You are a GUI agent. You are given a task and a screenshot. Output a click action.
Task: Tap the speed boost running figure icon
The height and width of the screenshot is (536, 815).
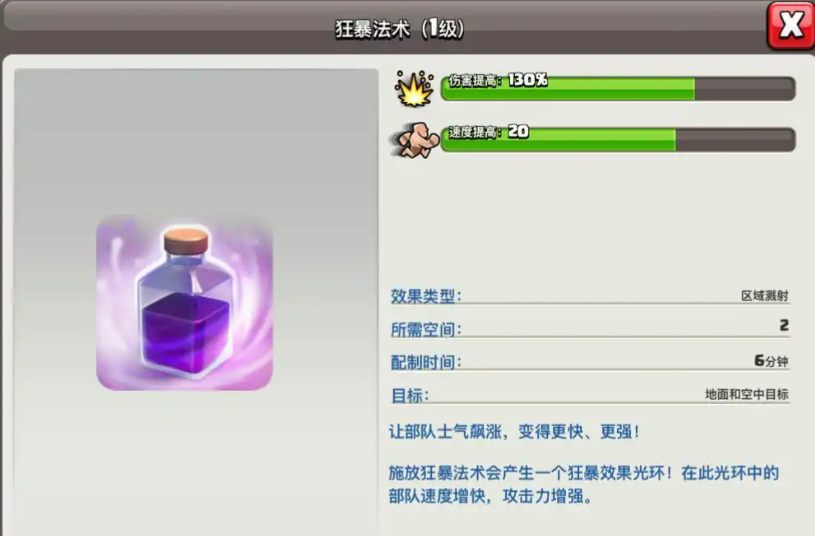(x=414, y=139)
